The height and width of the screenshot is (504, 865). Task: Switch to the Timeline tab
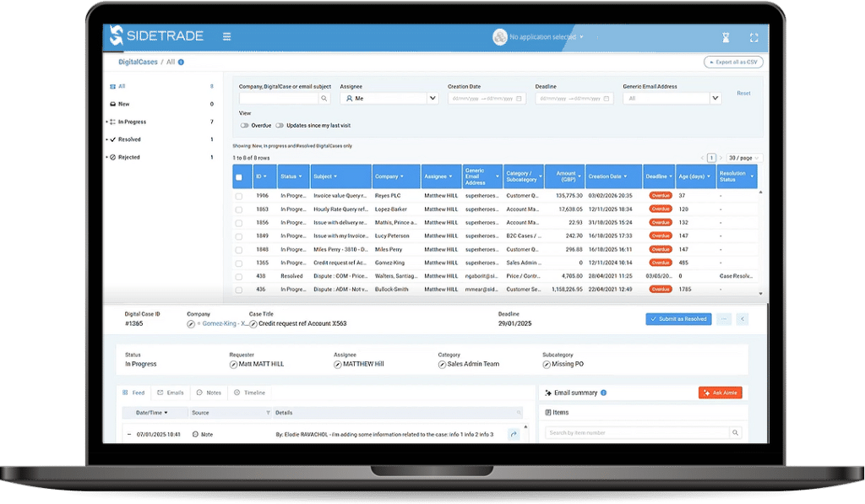click(249, 393)
